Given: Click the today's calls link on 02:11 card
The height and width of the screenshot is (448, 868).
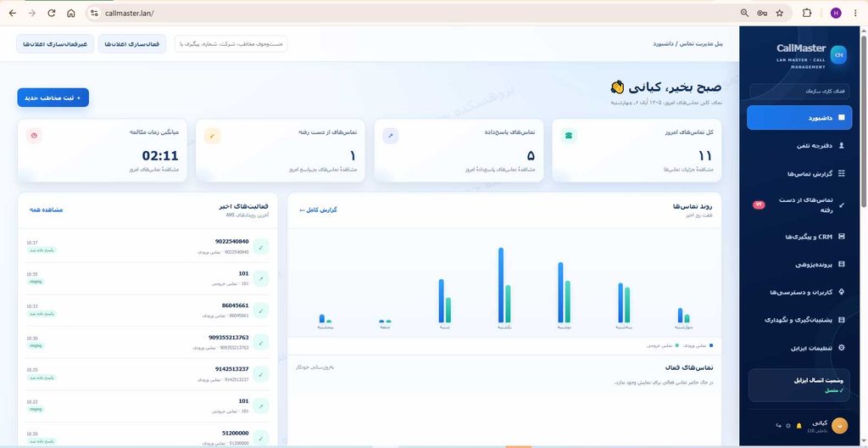Looking at the screenshot, I should click(153, 169).
